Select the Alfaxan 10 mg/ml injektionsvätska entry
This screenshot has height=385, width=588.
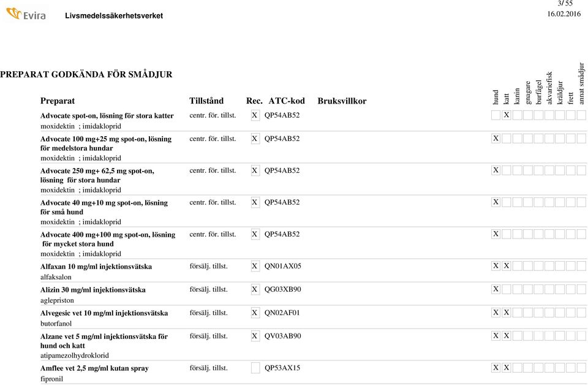tap(96, 267)
